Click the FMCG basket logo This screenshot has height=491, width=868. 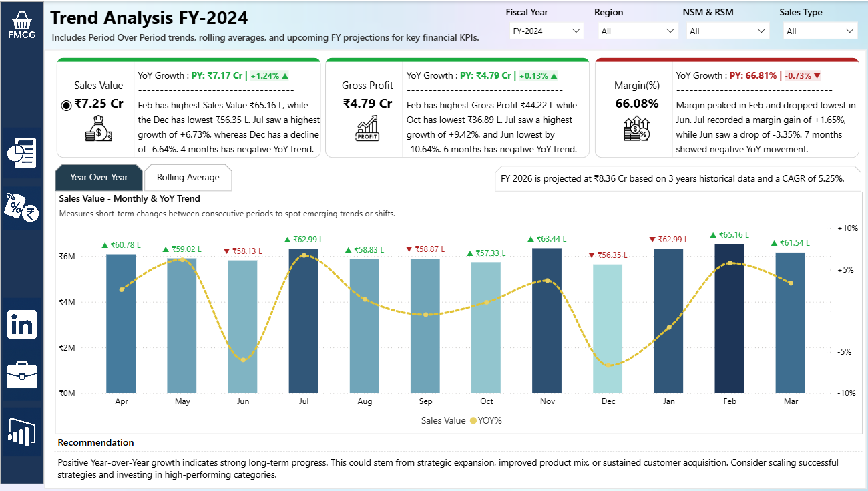pyautogui.click(x=22, y=26)
